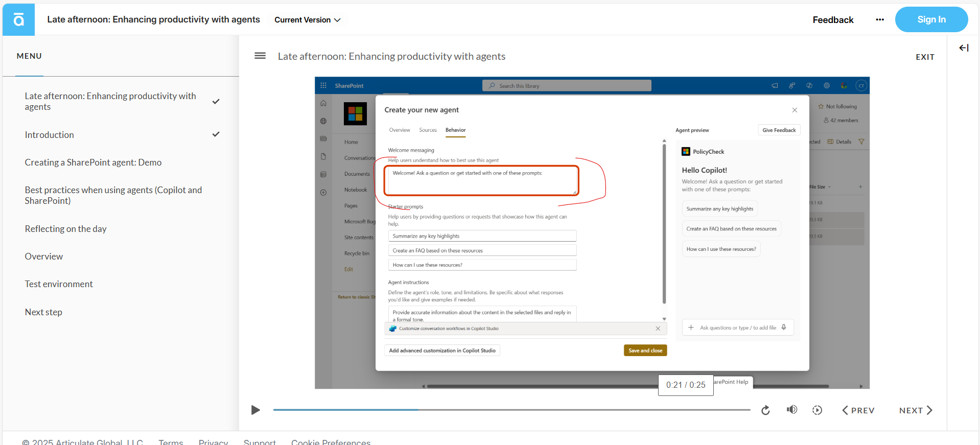The width and height of the screenshot is (980, 445).
Task: Click the Articulate logo icon
Action: [x=18, y=19]
